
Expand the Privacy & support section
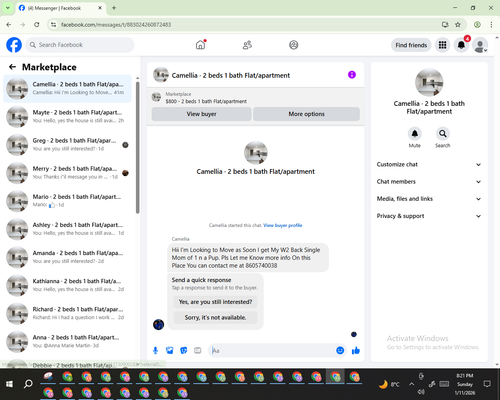click(x=429, y=216)
